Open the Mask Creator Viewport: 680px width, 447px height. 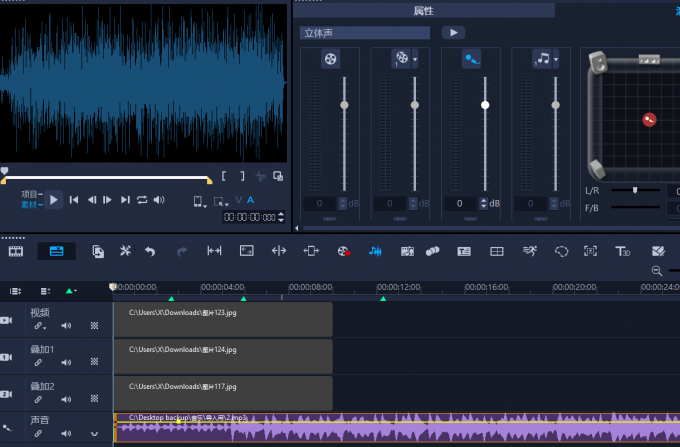point(561,251)
